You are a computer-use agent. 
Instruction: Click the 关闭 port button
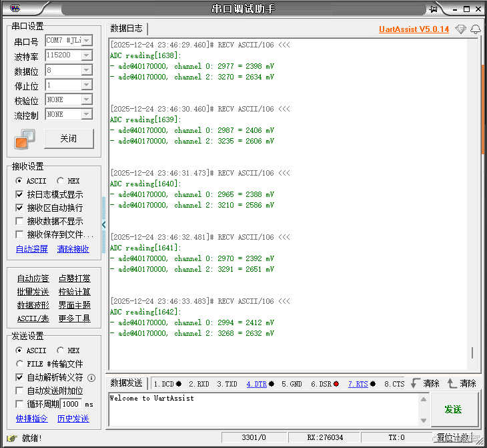click(x=69, y=139)
